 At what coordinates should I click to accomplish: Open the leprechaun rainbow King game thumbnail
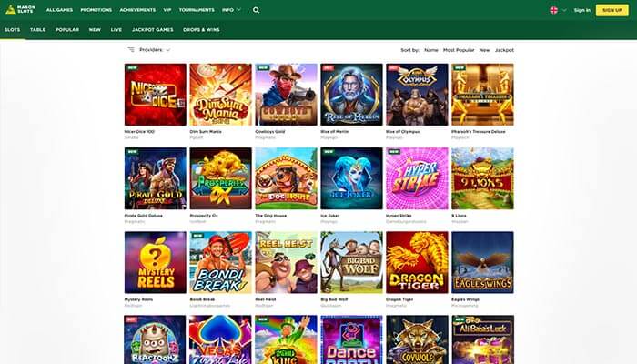point(286,339)
